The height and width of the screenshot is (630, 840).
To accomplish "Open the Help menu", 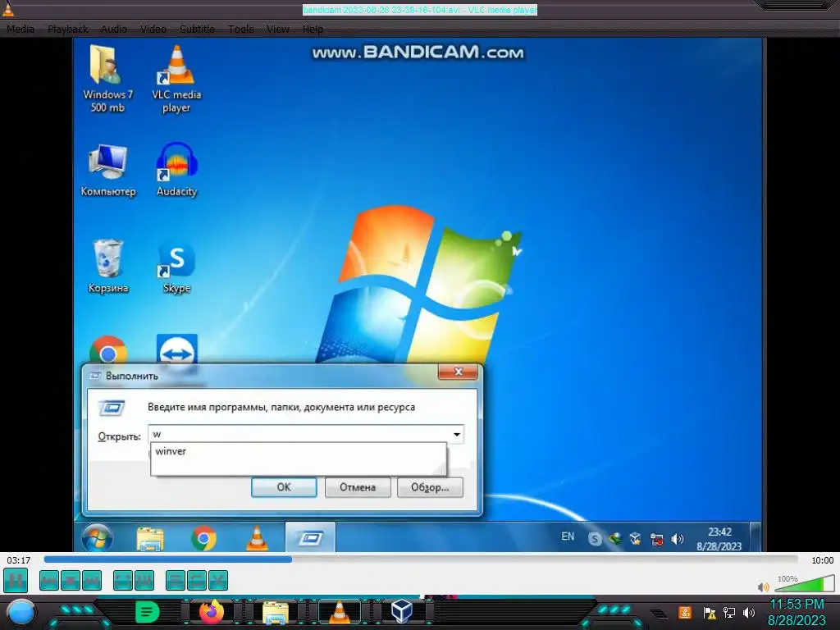I will 313,29.
